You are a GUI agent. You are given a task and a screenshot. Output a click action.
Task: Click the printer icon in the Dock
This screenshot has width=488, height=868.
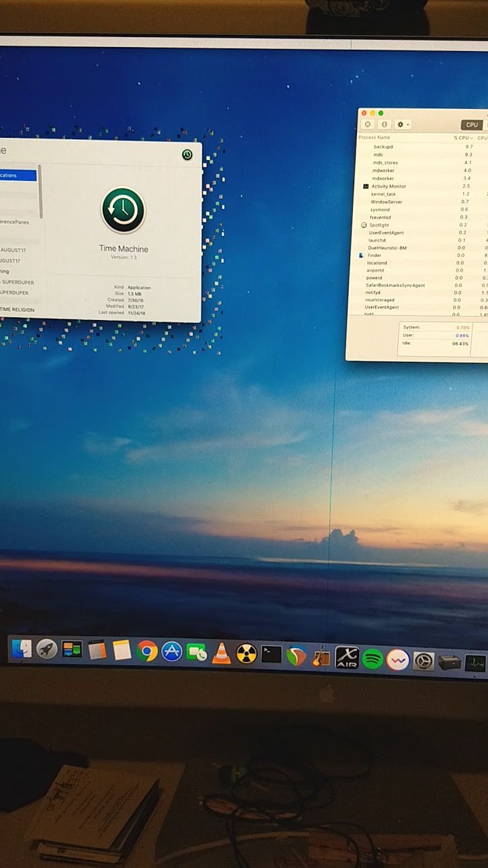coord(450,662)
